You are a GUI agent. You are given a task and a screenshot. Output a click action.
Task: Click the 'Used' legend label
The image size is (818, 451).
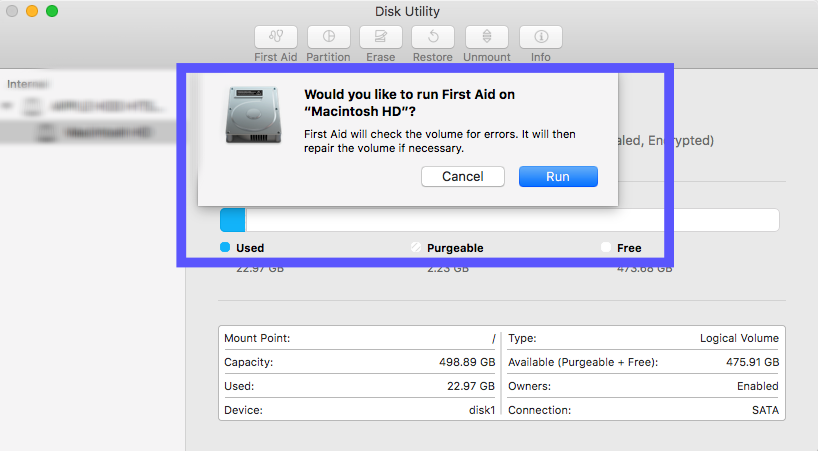click(250, 248)
